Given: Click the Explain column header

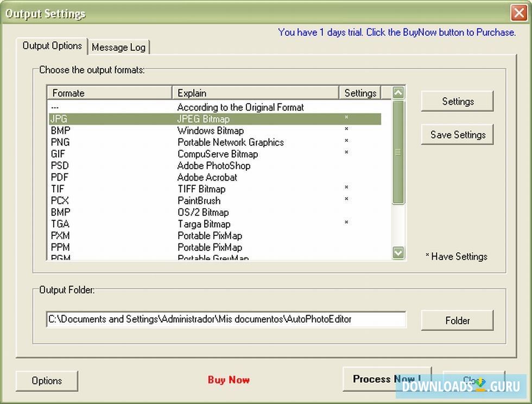Looking at the screenshot, I should [256, 93].
